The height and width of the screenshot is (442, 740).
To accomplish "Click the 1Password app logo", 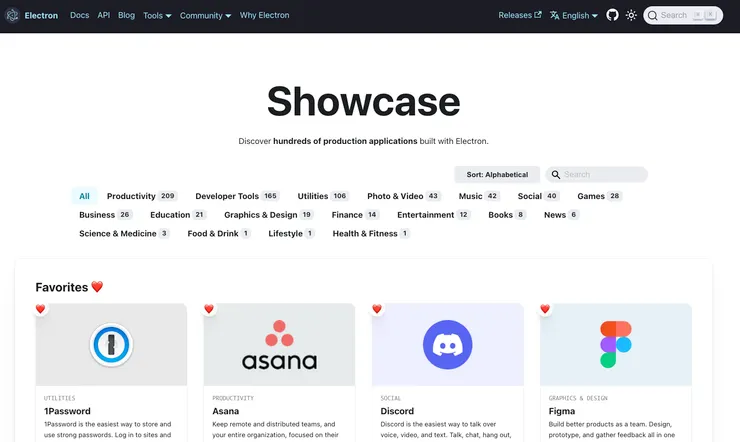I will (x=111, y=345).
